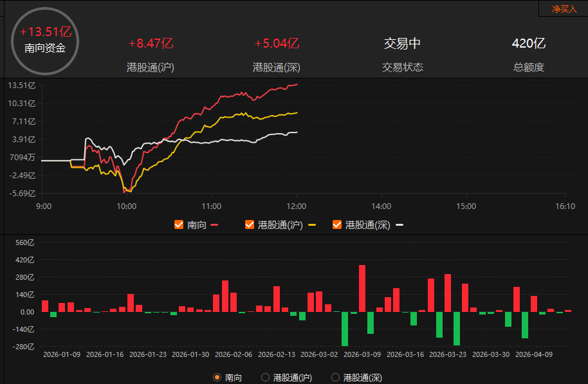
Task: Click the 12:00 endpoint of the red line
Action: (296, 84)
